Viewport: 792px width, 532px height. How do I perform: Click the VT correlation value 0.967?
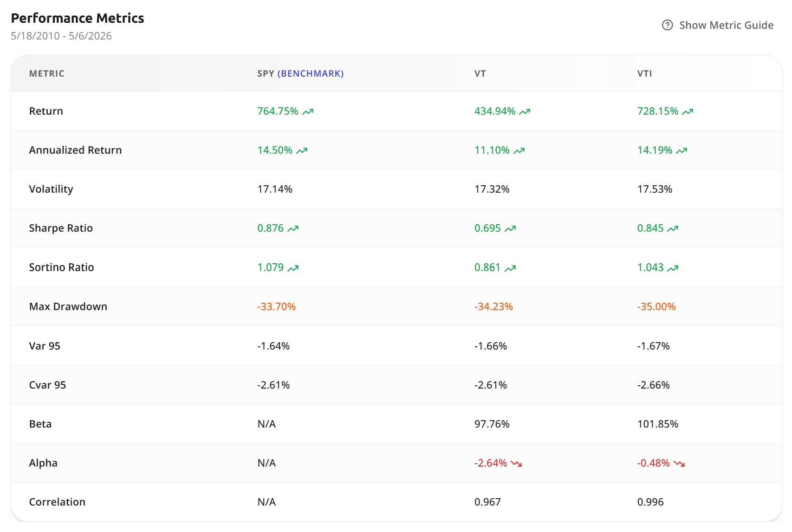(x=487, y=502)
